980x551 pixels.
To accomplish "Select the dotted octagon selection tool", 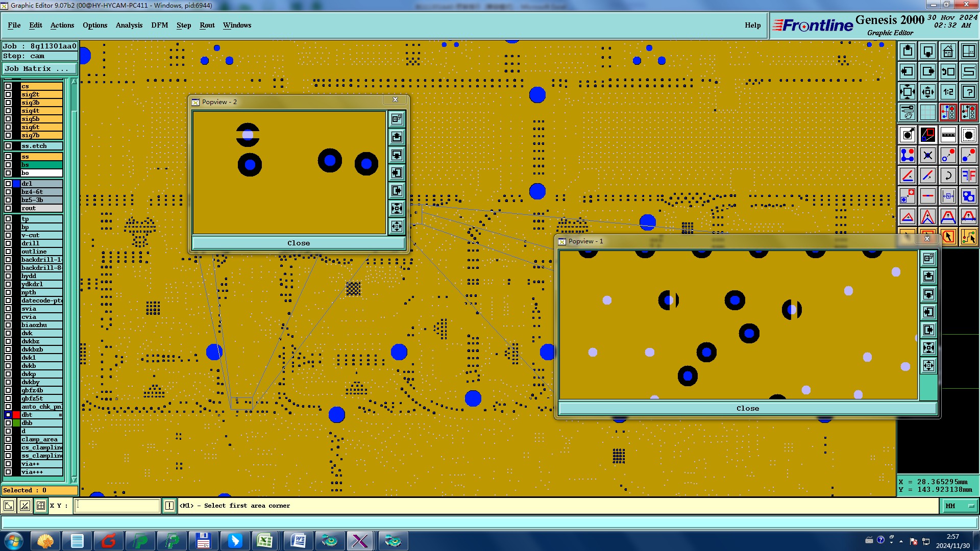I will [968, 135].
